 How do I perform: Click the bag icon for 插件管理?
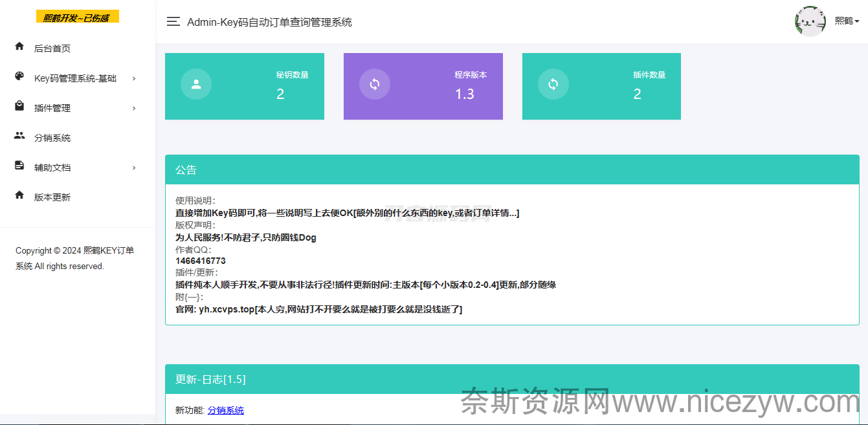pyautogui.click(x=19, y=106)
